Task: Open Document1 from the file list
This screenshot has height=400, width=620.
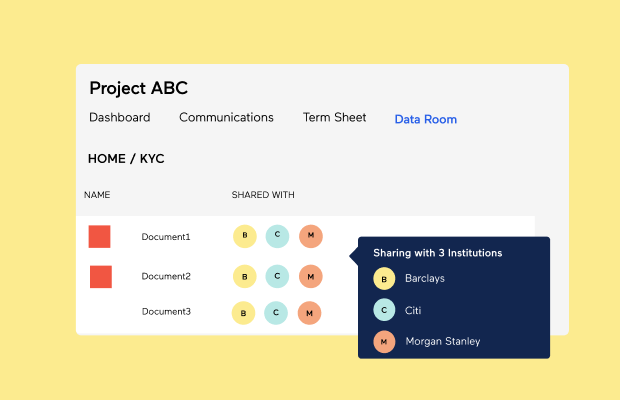Action: click(x=166, y=237)
